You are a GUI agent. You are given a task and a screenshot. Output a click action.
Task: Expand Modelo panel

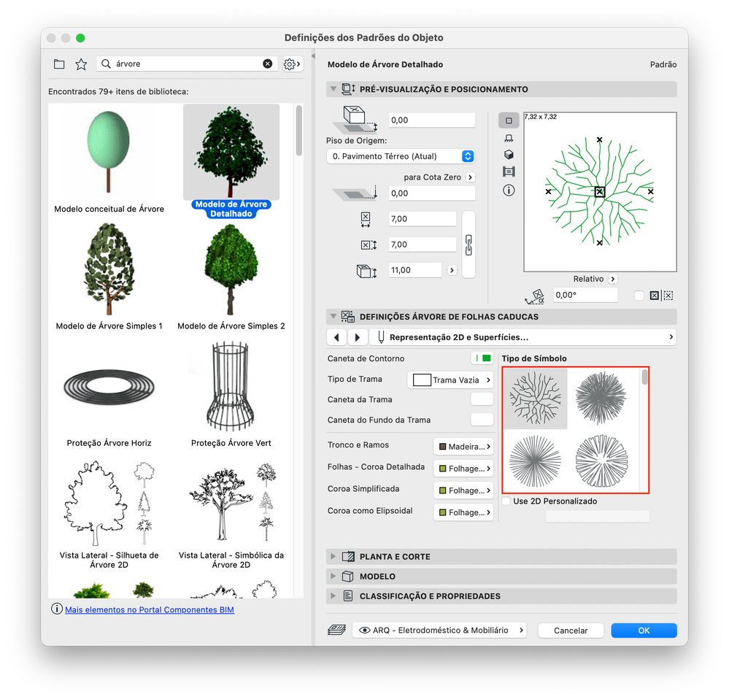coord(333,576)
